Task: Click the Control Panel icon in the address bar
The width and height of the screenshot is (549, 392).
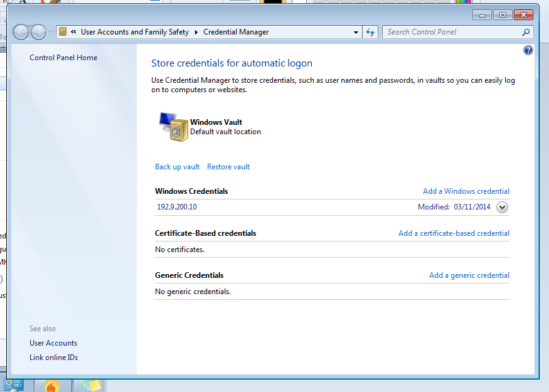Action: tap(61, 31)
